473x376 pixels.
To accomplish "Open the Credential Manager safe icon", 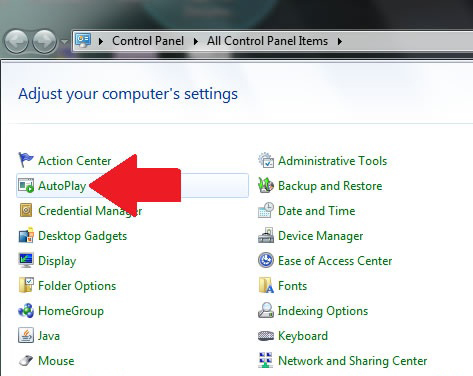I will point(26,210).
